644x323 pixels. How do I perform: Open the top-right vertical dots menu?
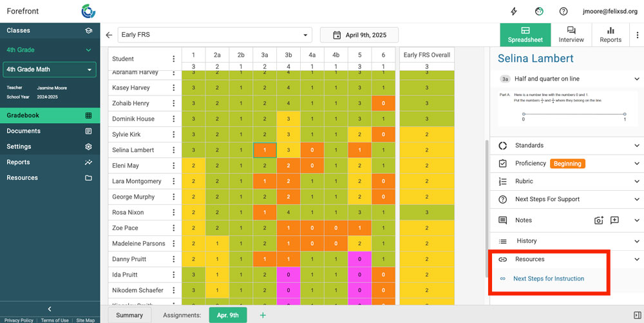pyautogui.click(x=637, y=35)
